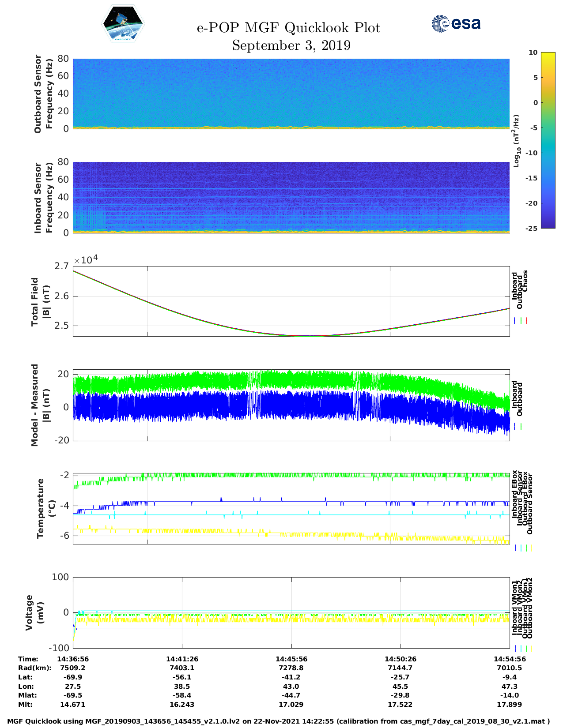563x728 pixels.
Task: Click the 14:54:56 end time label
Action: coord(509,659)
